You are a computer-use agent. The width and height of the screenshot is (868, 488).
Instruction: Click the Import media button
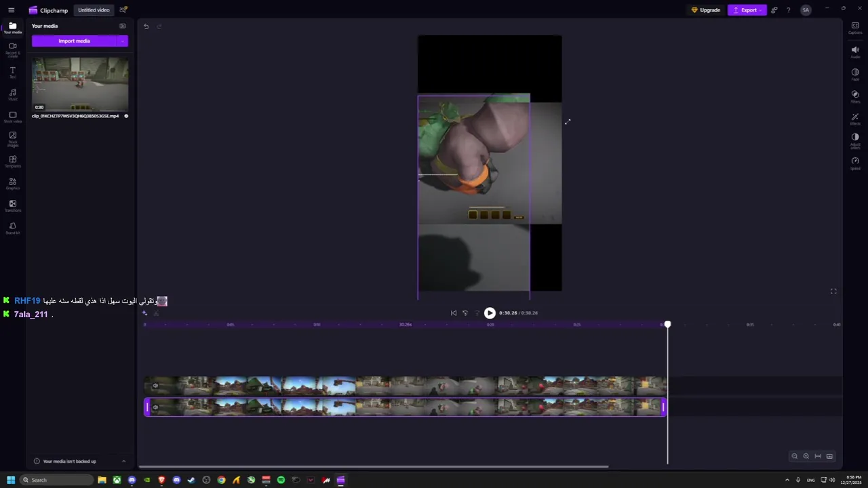click(74, 41)
